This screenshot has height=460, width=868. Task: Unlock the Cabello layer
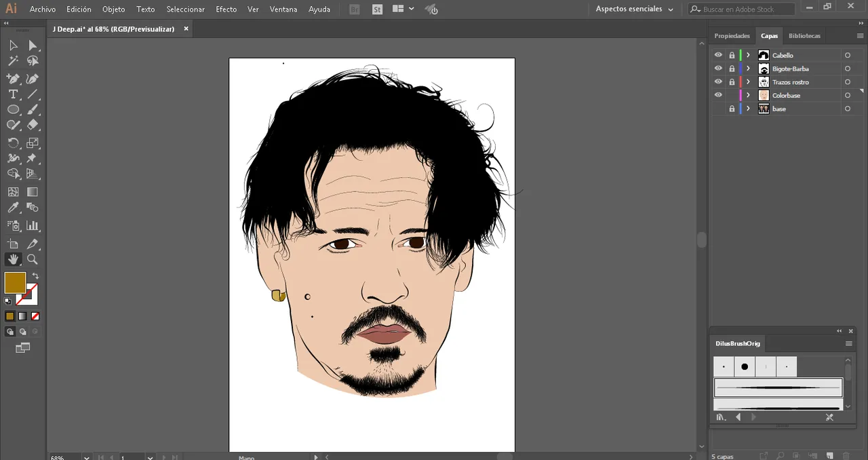tap(732, 55)
